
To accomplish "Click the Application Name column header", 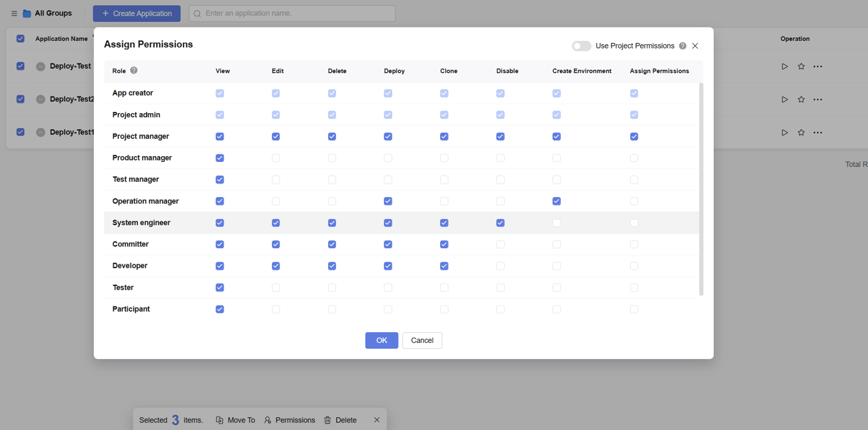I will click(61, 39).
